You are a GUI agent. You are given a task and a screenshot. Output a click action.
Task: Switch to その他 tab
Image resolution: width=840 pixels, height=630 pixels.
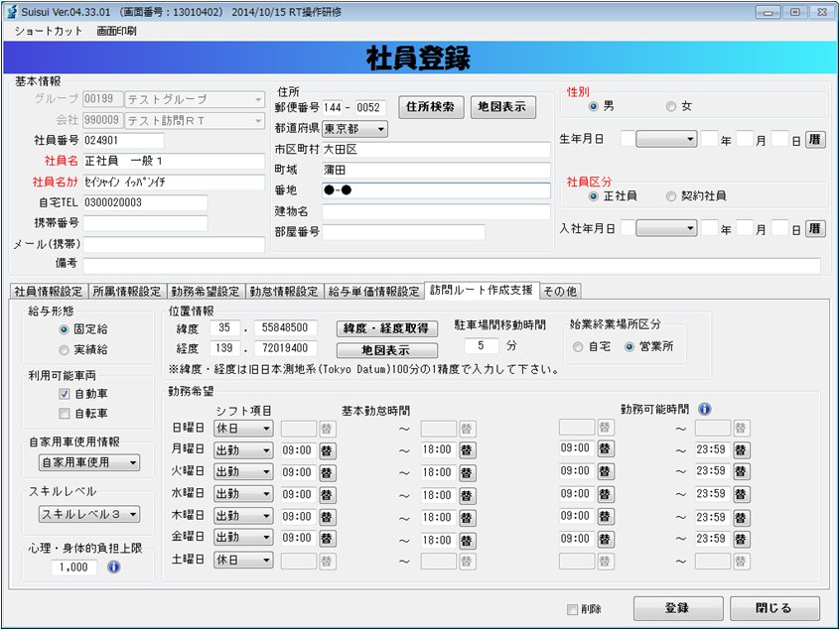(x=560, y=291)
